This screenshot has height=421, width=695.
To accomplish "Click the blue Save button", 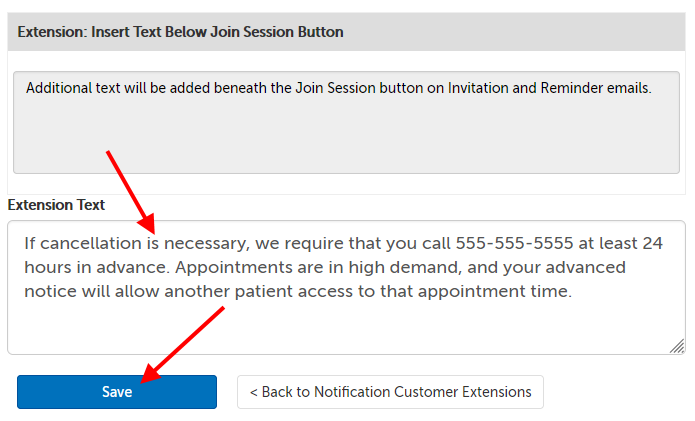I will (117, 392).
